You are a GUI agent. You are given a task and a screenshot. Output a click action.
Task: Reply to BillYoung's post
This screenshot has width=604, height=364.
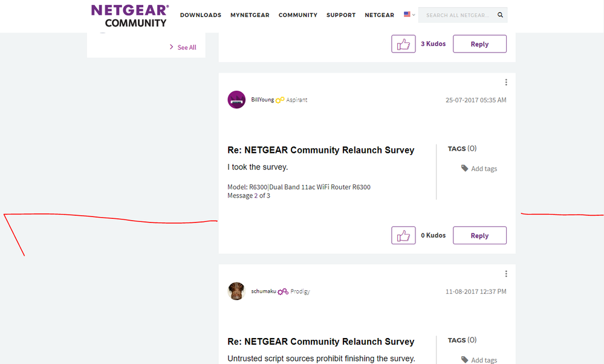[479, 235]
